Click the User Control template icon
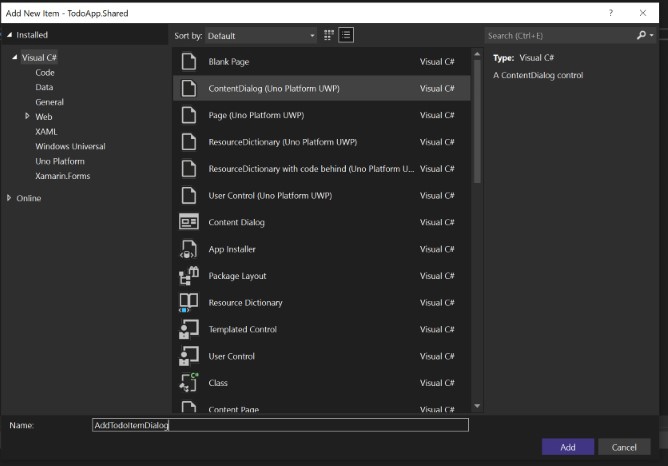Viewport: 668px width, 466px height. pos(189,356)
